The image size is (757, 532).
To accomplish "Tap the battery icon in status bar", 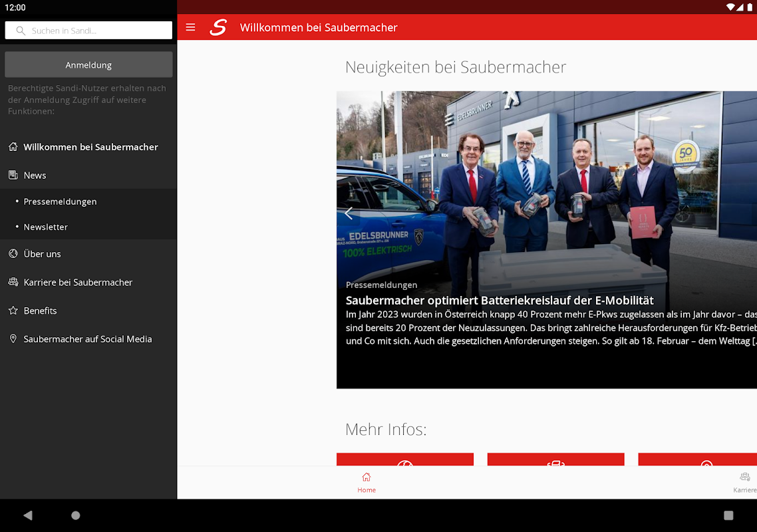I will [x=750, y=7].
